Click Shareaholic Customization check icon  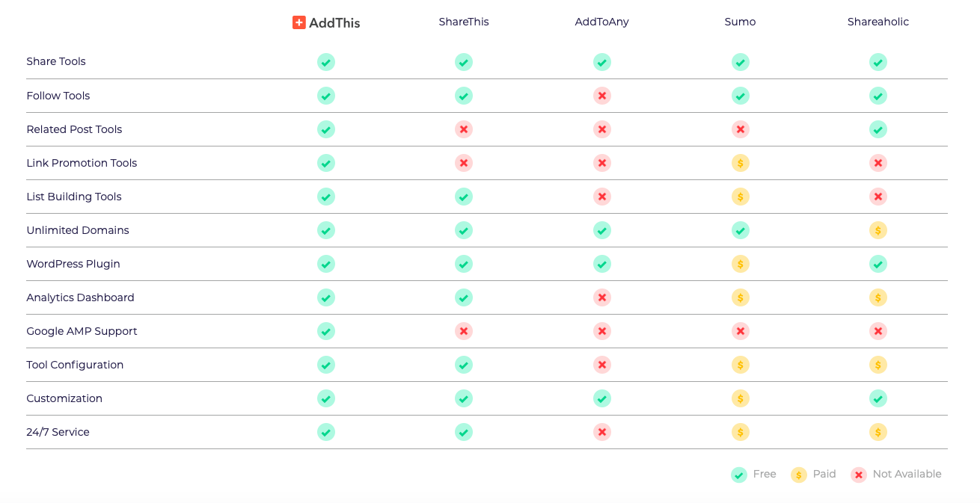878,398
